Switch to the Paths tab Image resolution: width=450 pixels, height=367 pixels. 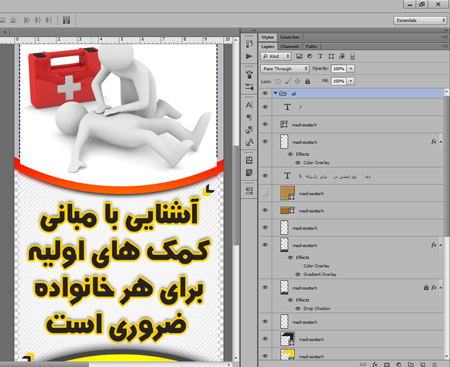pyautogui.click(x=311, y=46)
